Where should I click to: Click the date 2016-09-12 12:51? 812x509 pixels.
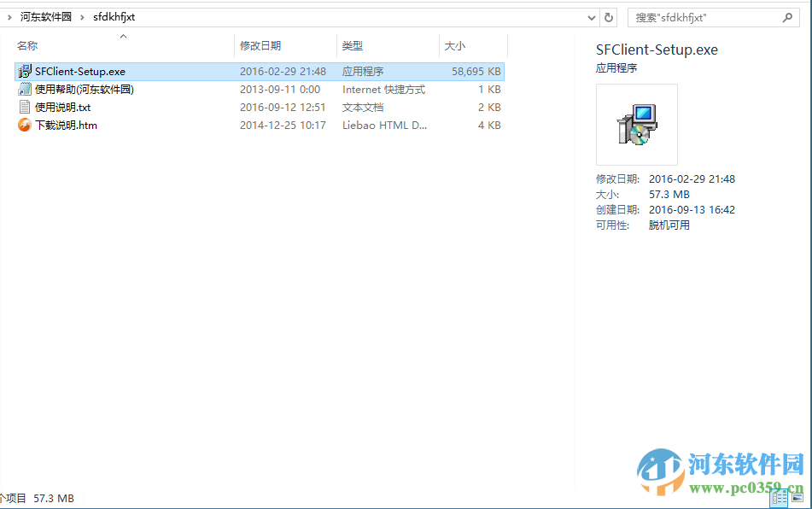click(283, 108)
